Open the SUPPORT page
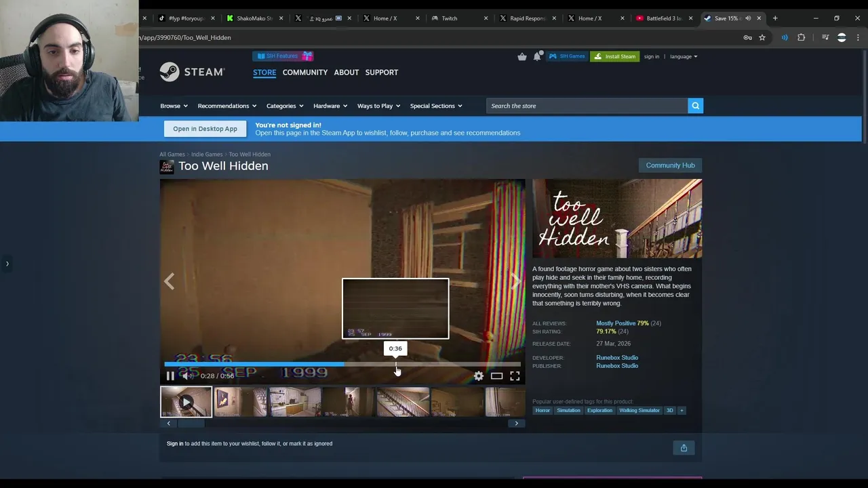868x488 pixels. tap(382, 73)
